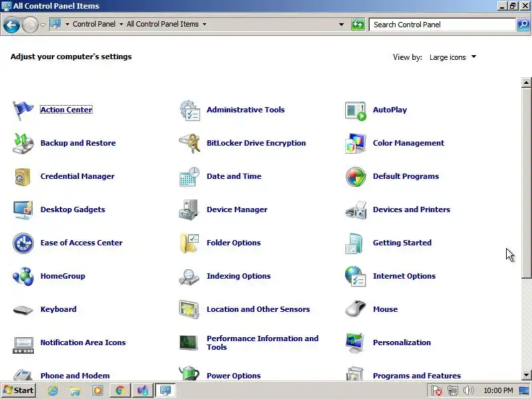
Task: Click the Folder Options link
Action: pos(234,243)
